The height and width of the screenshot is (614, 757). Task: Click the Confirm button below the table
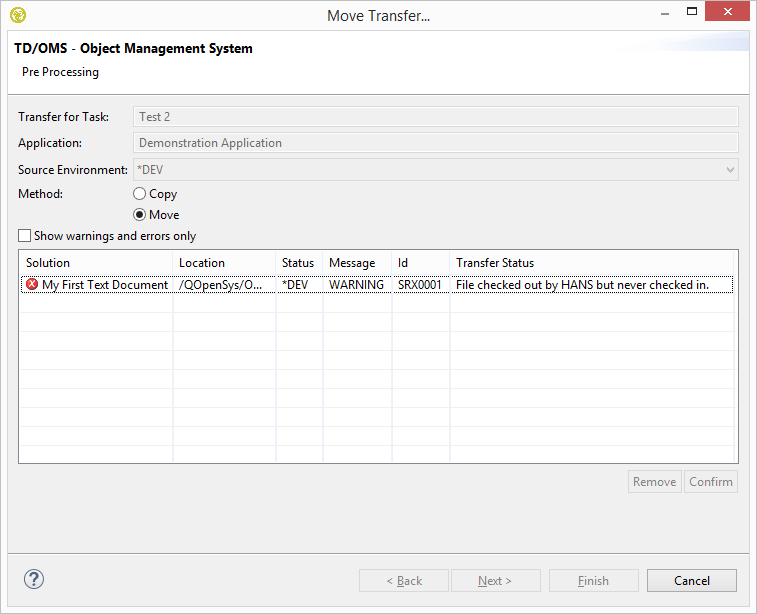711,482
